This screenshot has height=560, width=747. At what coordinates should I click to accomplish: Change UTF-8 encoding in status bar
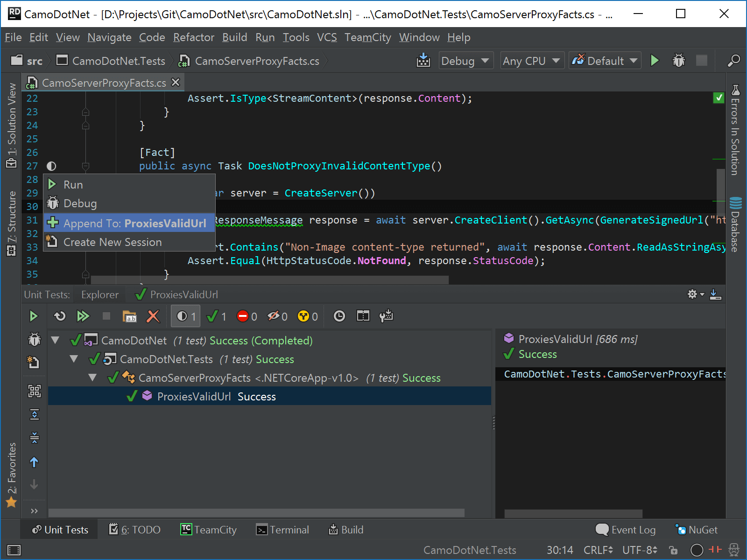[640, 550]
